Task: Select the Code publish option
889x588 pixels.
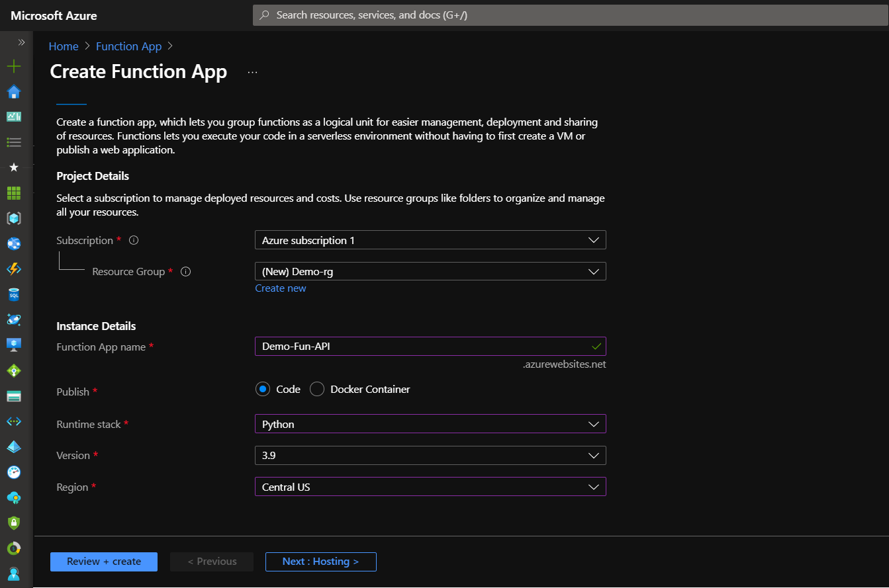Action: pyautogui.click(x=263, y=389)
